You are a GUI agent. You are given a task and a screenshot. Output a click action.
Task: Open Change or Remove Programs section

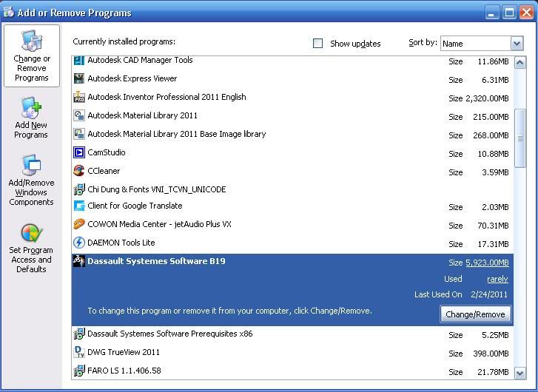coord(32,56)
